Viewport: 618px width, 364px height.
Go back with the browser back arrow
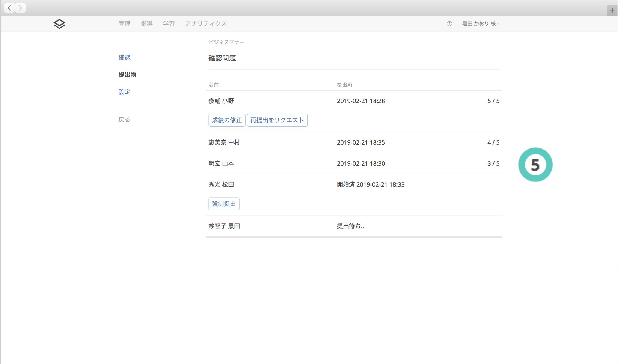point(10,8)
